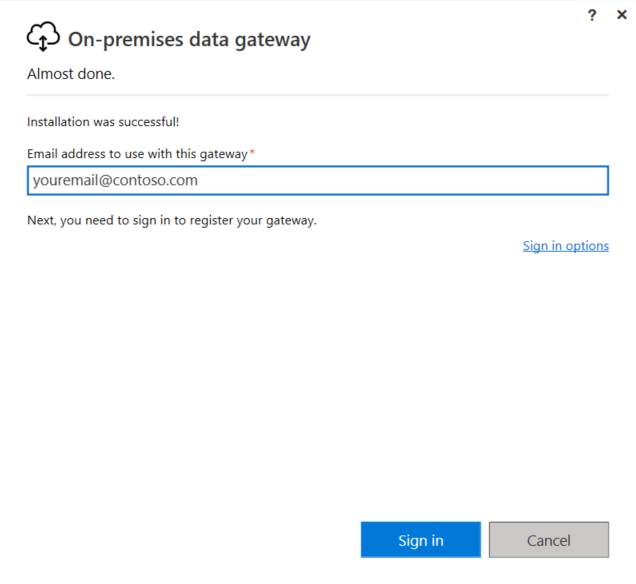Cancel the gateway setup
The height and width of the screenshot is (584, 636).
[548, 540]
